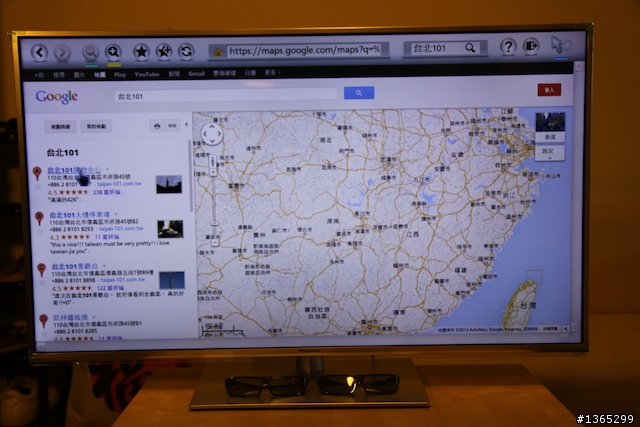This screenshot has width=640, height=427.
Task: Open the 台北101大樓停車場 result link
Action: [80, 215]
